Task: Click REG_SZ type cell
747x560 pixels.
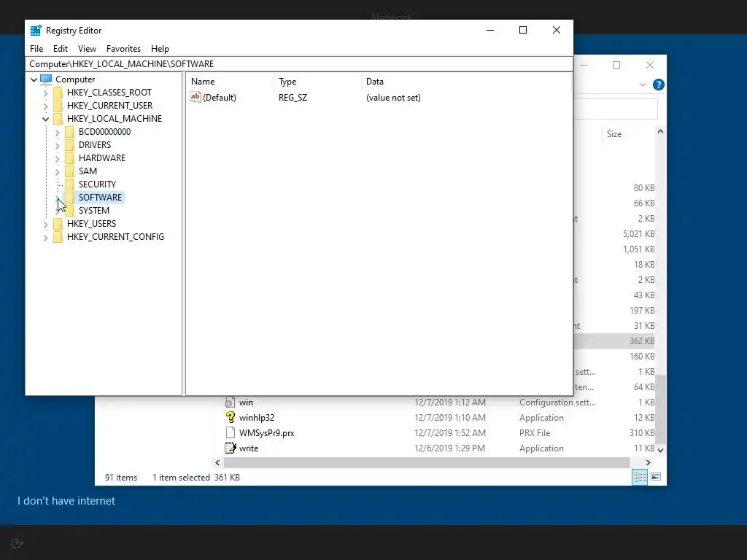Action: pyautogui.click(x=293, y=98)
